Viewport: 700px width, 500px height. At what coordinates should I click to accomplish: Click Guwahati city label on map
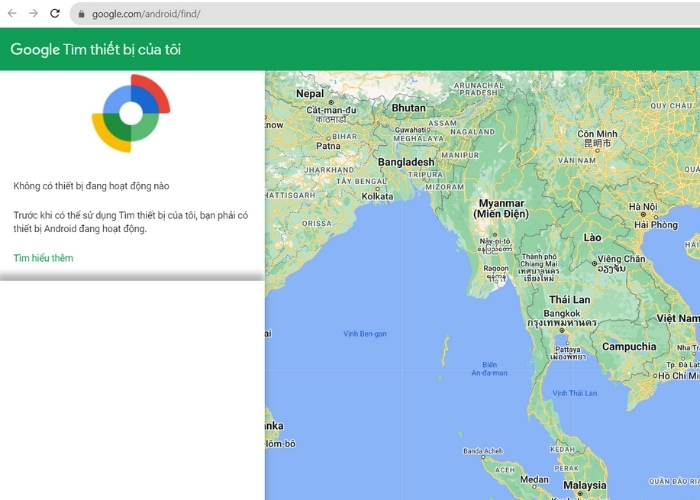click(412, 129)
